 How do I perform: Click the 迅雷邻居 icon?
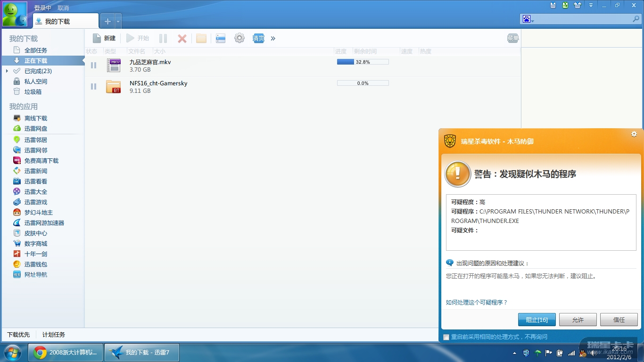pos(17,140)
